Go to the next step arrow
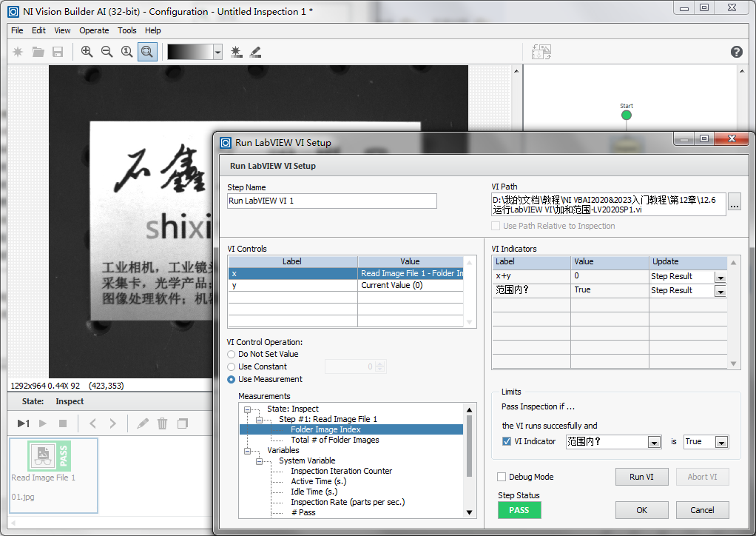Image resolution: width=756 pixels, height=536 pixels. (x=113, y=423)
